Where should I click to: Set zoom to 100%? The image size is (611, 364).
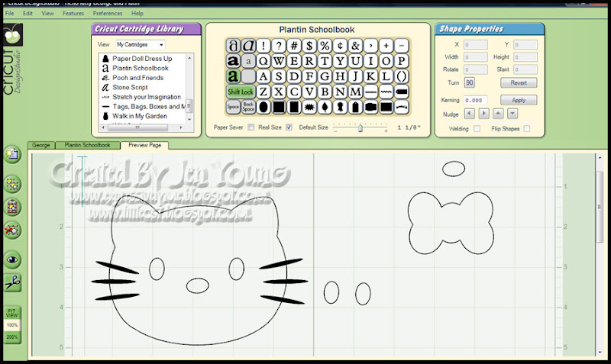click(x=12, y=325)
